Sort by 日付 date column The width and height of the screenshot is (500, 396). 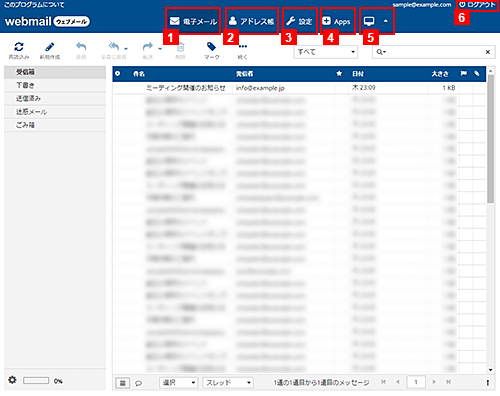tap(358, 74)
